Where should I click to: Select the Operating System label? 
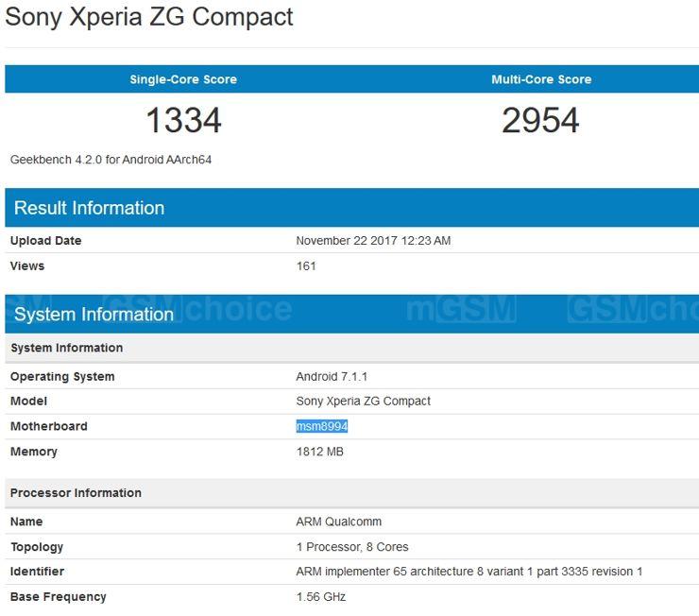point(62,377)
